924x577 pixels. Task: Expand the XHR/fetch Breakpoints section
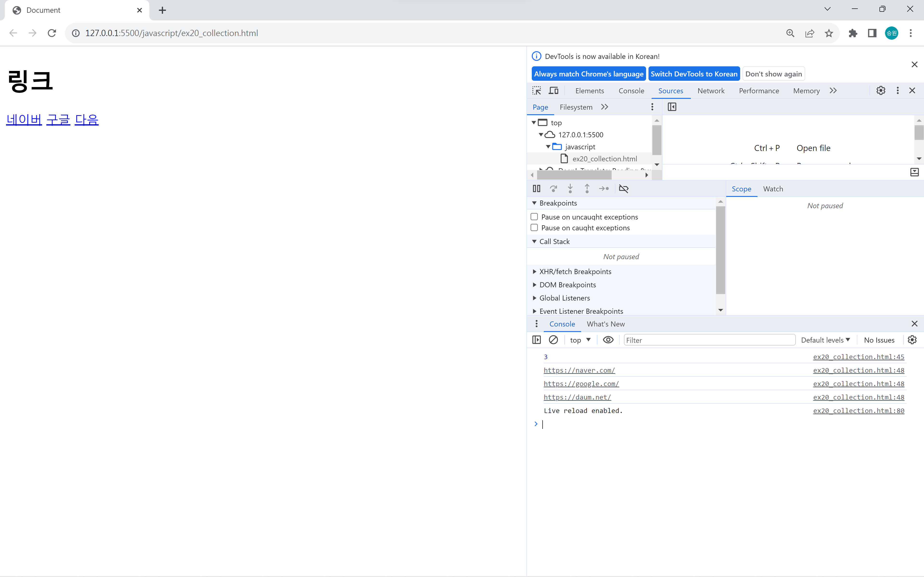point(575,272)
